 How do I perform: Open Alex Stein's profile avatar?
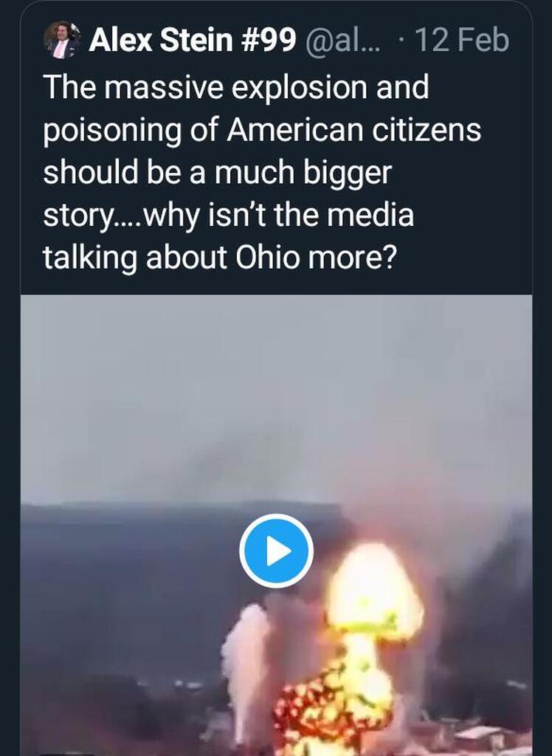tap(61, 39)
